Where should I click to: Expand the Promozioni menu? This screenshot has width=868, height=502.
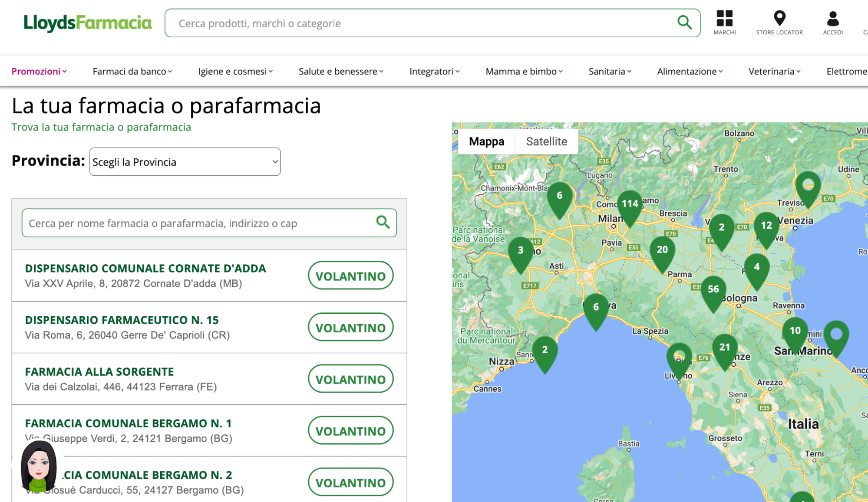pos(39,71)
